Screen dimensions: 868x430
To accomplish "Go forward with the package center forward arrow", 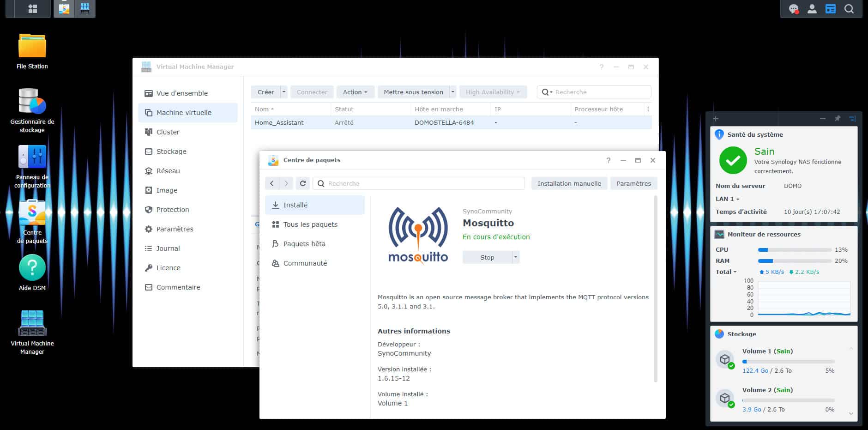I will 286,183.
